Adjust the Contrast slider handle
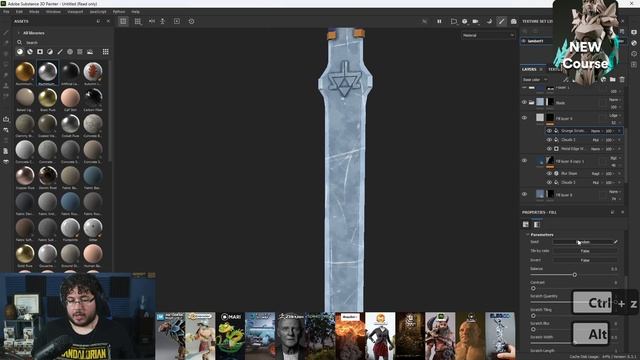The image size is (640, 360). 533,288
